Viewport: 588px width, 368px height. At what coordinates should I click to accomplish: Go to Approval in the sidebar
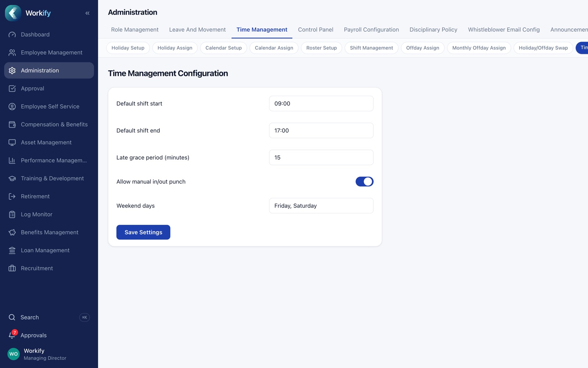pyautogui.click(x=49, y=88)
